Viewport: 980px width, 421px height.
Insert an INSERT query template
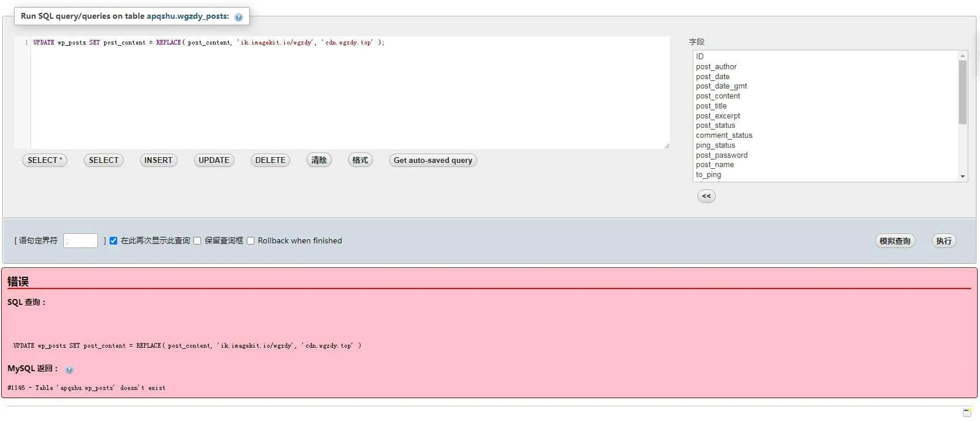(158, 160)
